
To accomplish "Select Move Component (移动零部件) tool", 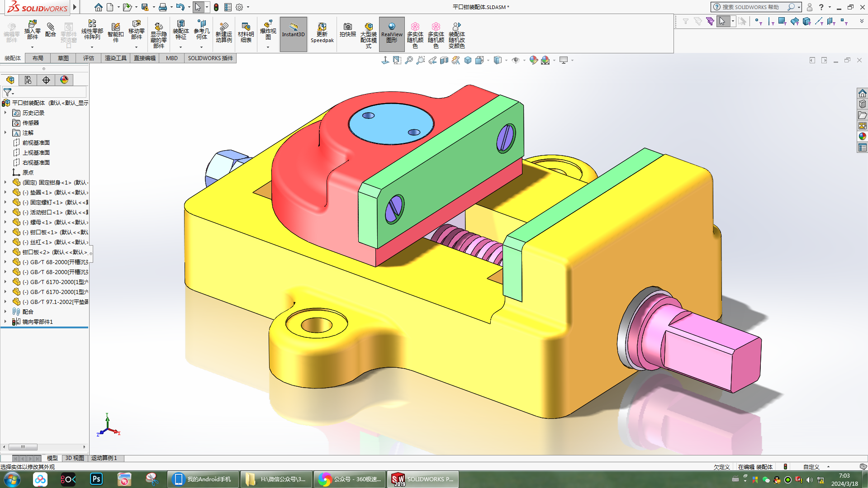I will (x=136, y=30).
